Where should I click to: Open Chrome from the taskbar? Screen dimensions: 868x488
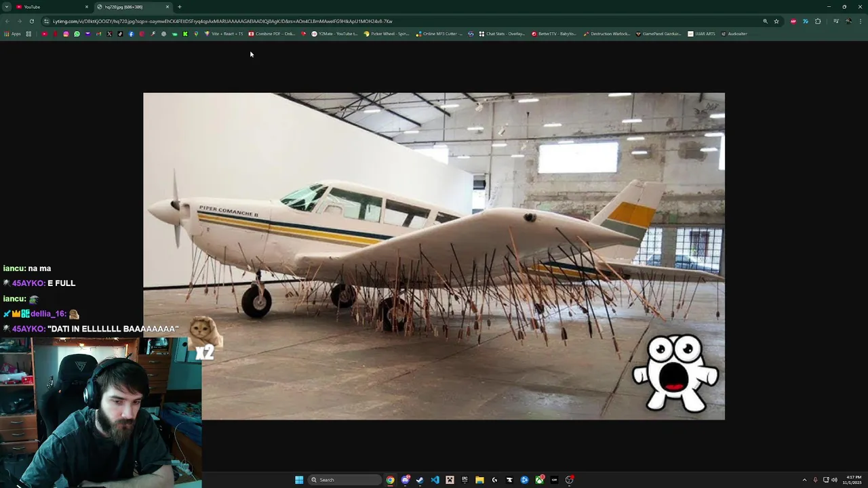click(x=390, y=480)
